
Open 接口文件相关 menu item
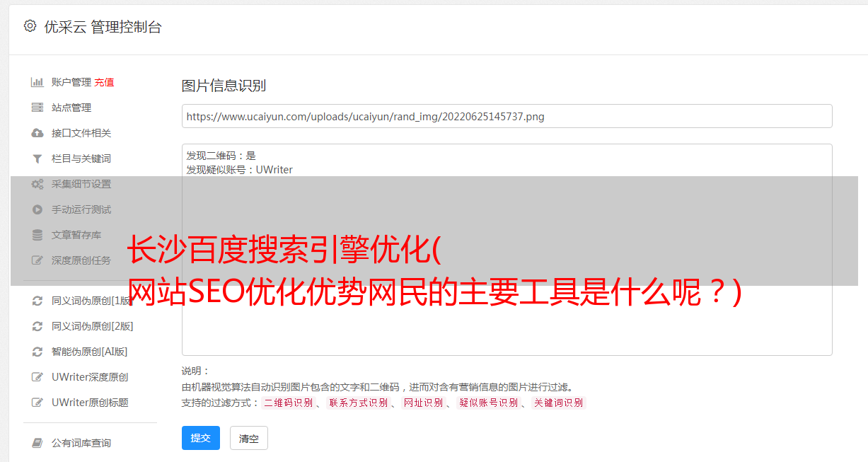[81, 133]
